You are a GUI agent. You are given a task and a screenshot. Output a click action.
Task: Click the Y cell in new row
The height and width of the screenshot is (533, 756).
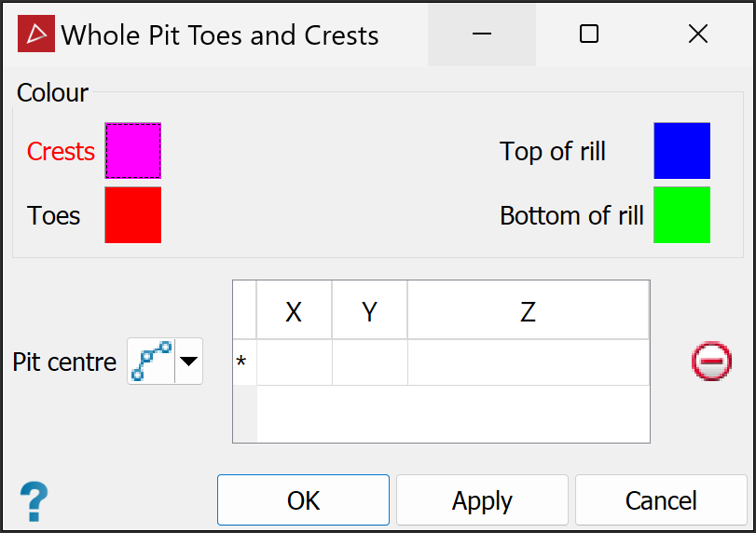tap(369, 362)
